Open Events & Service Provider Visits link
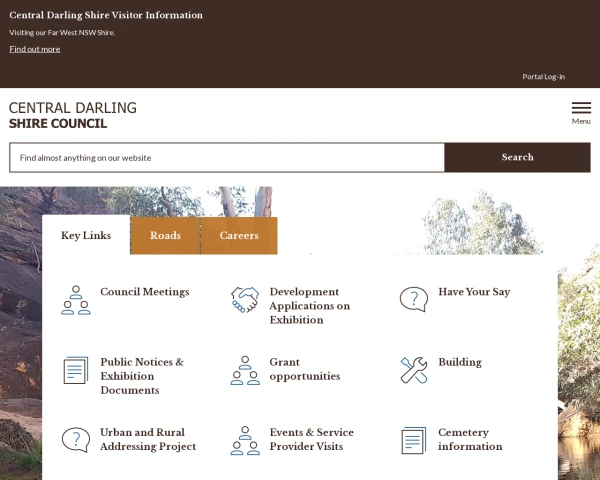The height and width of the screenshot is (480, 600). click(311, 439)
